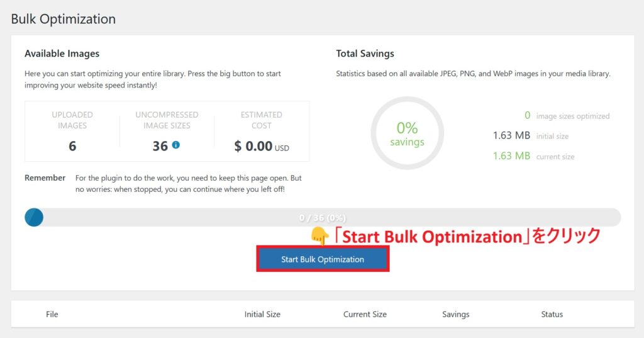Click the 0 / 36 progress bar text
Image resolution: width=644 pixels, height=338 pixels.
(323, 218)
